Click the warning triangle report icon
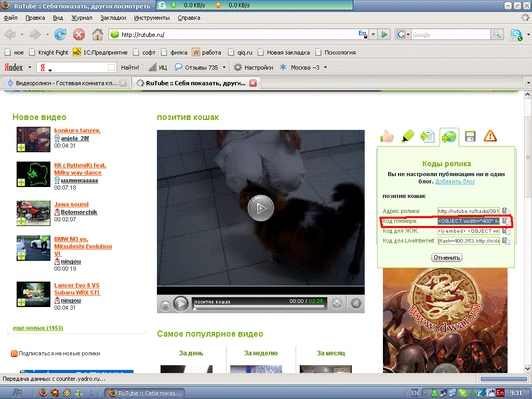This screenshot has height=399, width=532. click(x=490, y=136)
